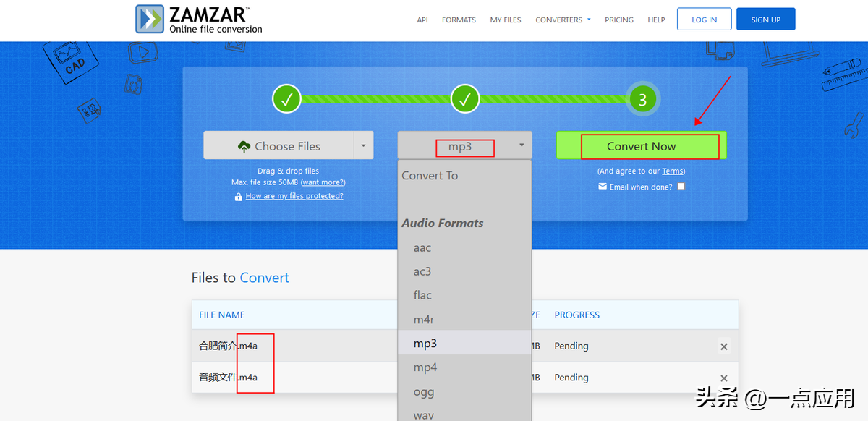Screen dimensions: 868x421
Task: Toggle the mp3 format dropdown
Action: tap(464, 145)
